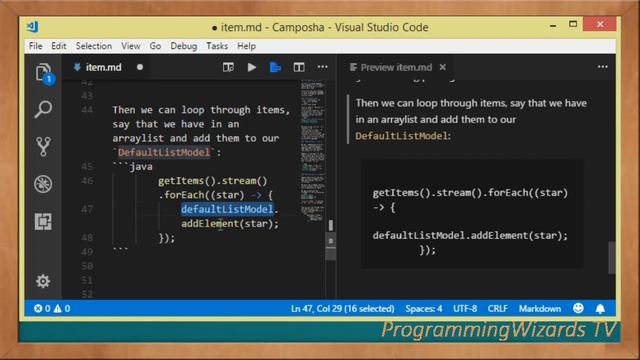Close the Preview item.md tab
Screen dimensions: 640x360
click(x=443, y=67)
